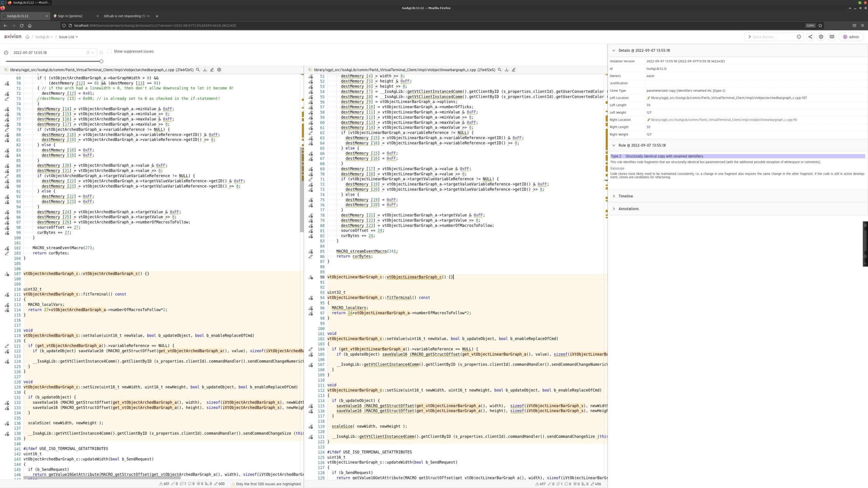
Task: Open settings gear in left file header
Action: (x=219, y=70)
